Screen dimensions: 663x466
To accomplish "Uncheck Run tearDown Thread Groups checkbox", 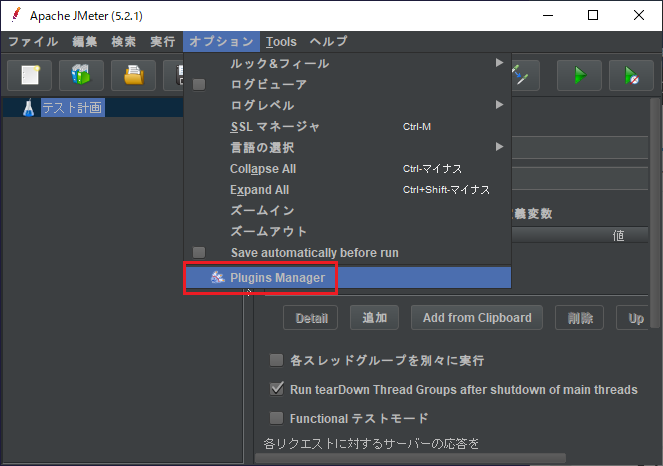I will click(277, 389).
